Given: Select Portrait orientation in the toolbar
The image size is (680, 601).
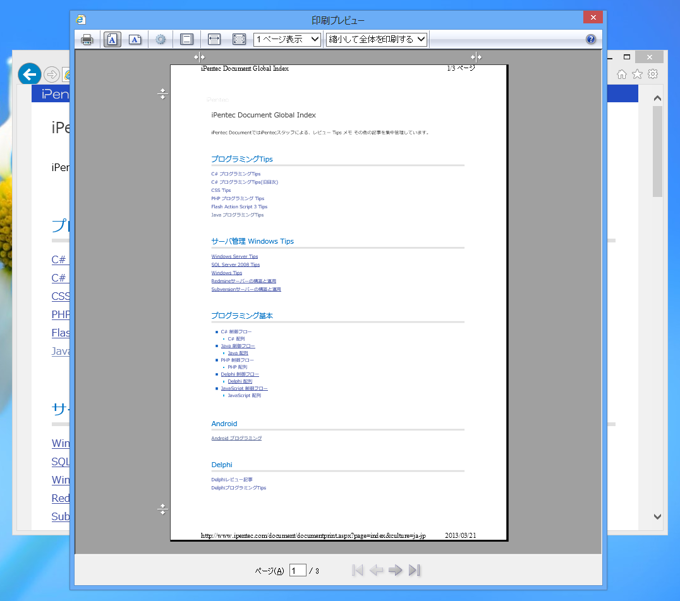Looking at the screenshot, I should [112, 39].
